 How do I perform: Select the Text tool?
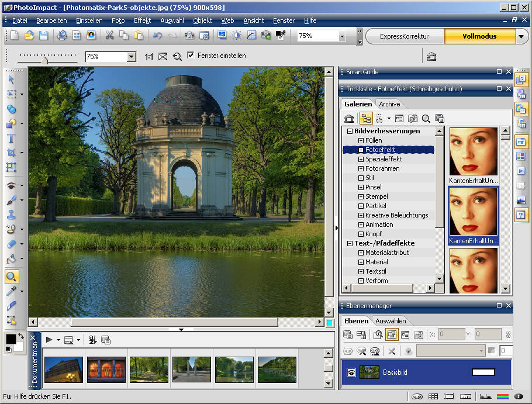[11, 139]
